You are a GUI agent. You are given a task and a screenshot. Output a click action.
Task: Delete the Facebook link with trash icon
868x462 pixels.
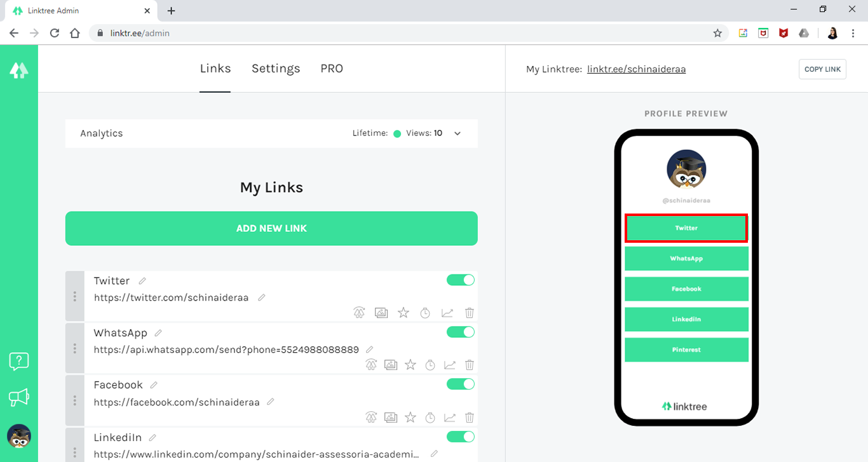470,418
